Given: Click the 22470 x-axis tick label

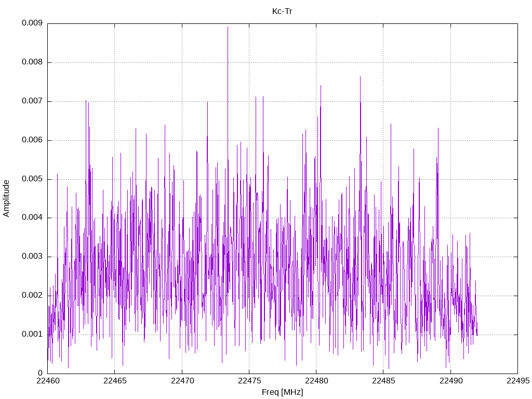Looking at the screenshot, I should pyautogui.click(x=182, y=381).
